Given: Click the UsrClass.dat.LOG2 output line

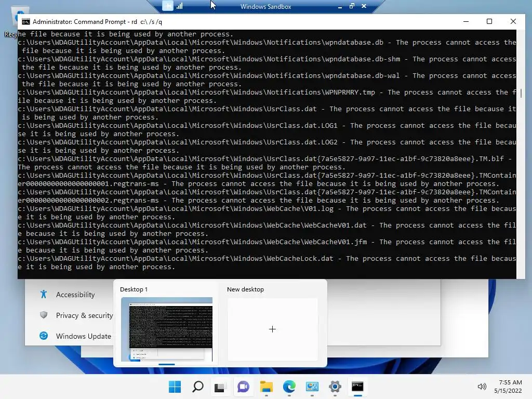Looking at the screenshot, I should click(x=267, y=146).
